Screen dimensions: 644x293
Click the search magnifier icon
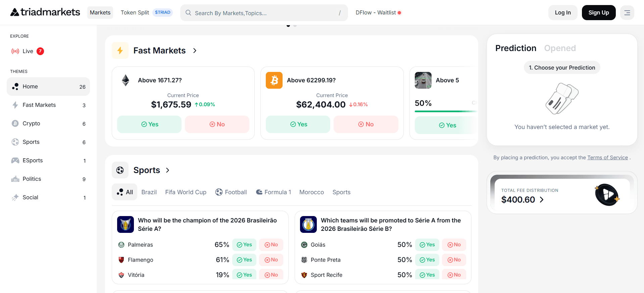click(x=188, y=13)
